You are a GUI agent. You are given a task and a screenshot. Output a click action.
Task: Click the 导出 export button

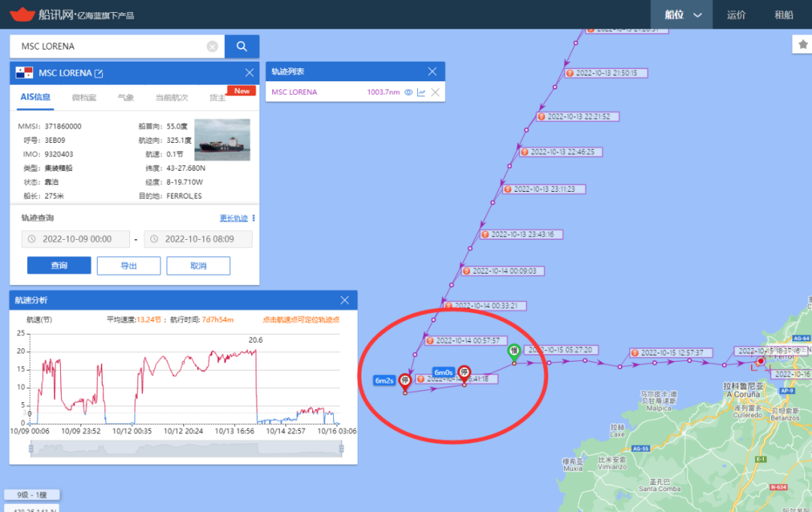(129, 265)
